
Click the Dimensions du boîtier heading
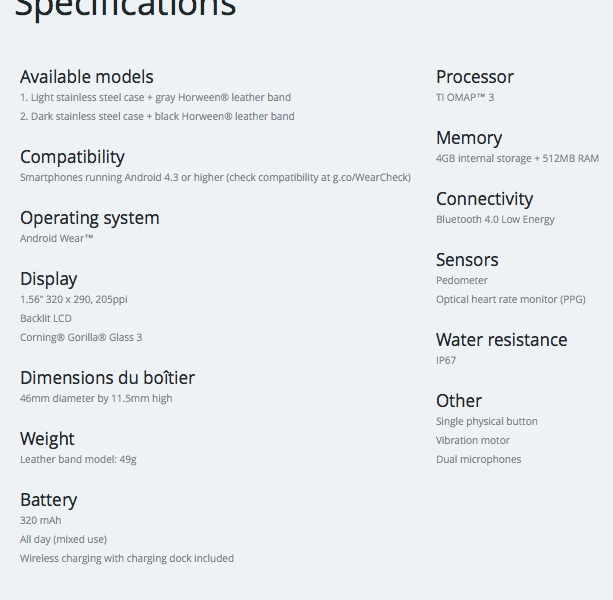tap(107, 377)
